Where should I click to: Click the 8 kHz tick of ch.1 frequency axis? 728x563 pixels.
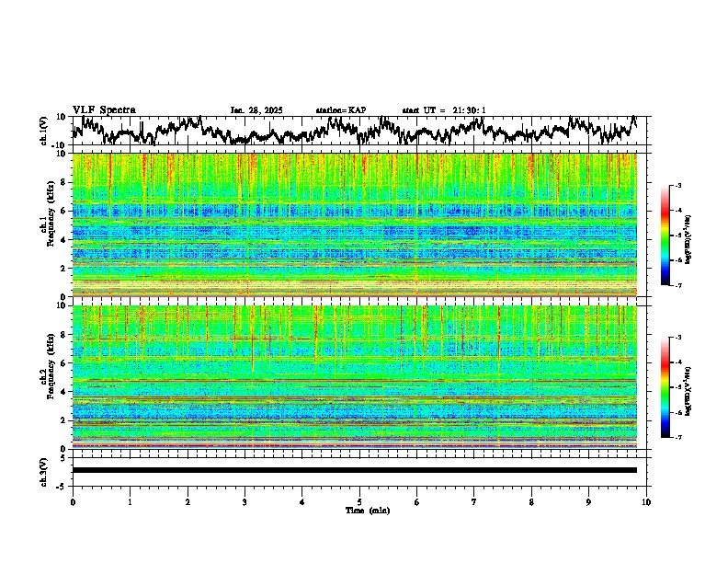coord(64,182)
